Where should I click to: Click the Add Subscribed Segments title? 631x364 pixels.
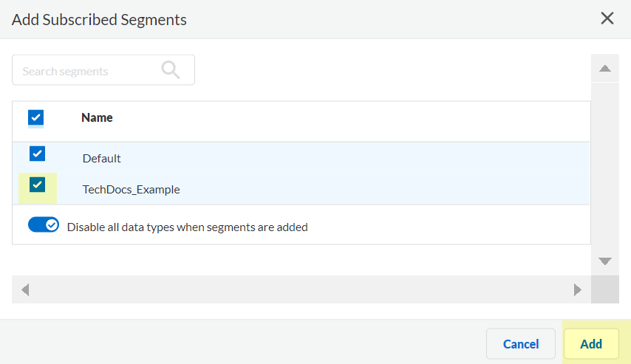pyautogui.click(x=99, y=19)
